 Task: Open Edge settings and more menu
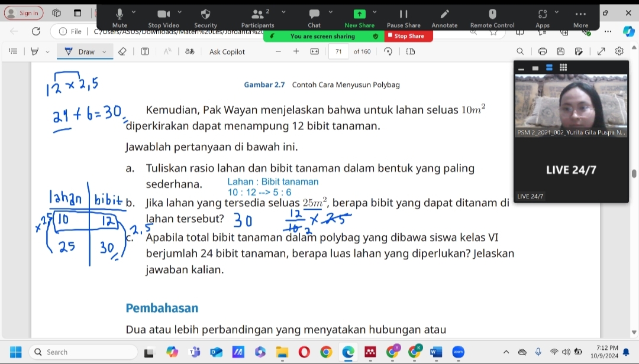608,31
